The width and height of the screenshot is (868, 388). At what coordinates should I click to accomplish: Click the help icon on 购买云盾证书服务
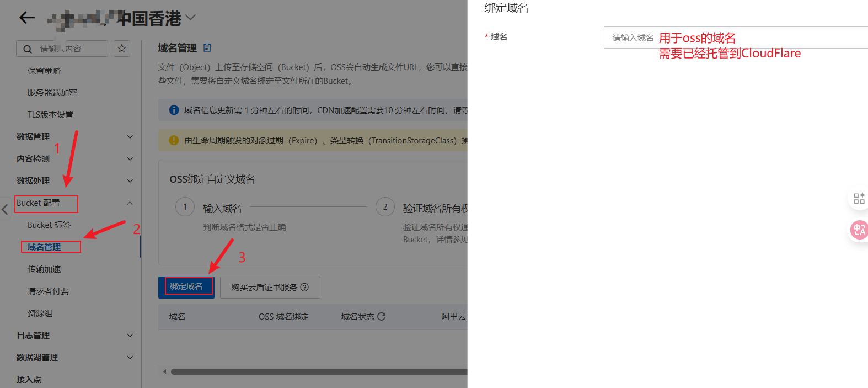click(305, 288)
